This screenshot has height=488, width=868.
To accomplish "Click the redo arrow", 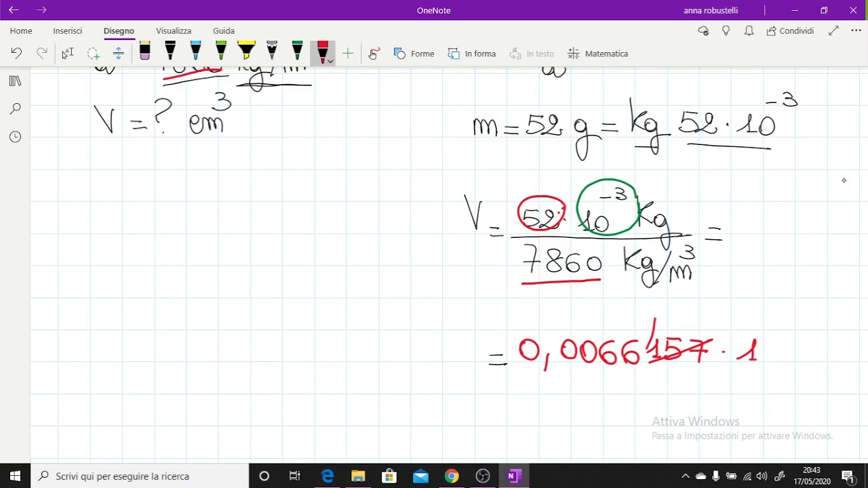I will 42,54.
